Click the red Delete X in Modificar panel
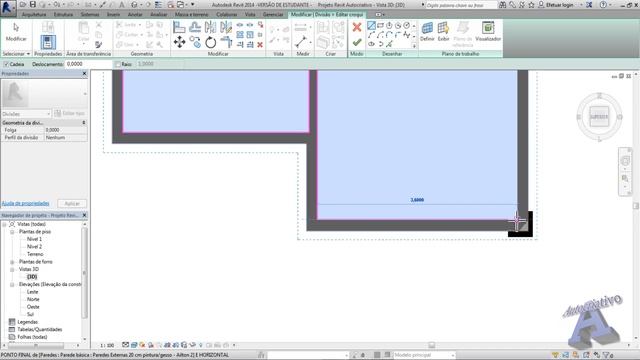This screenshot has height=360, width=640. pyautogui.click(x=260, y=44)
